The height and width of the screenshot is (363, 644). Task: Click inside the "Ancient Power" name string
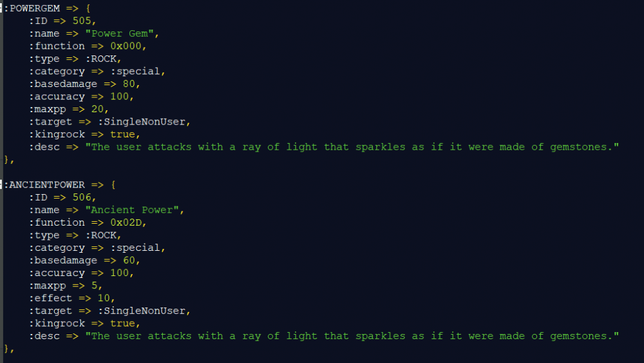[x=132, y=210]
